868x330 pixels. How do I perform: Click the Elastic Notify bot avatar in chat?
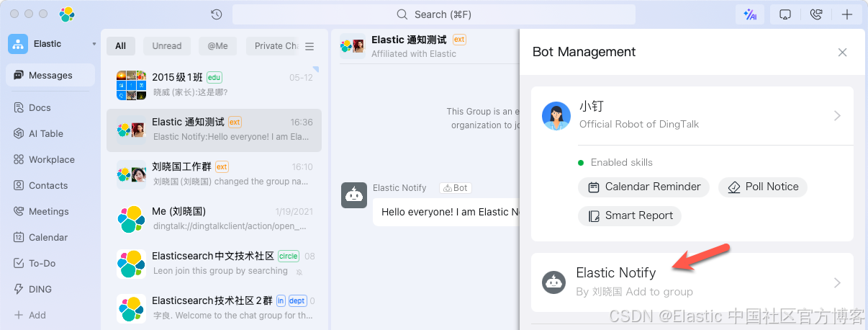click(353, 195)
